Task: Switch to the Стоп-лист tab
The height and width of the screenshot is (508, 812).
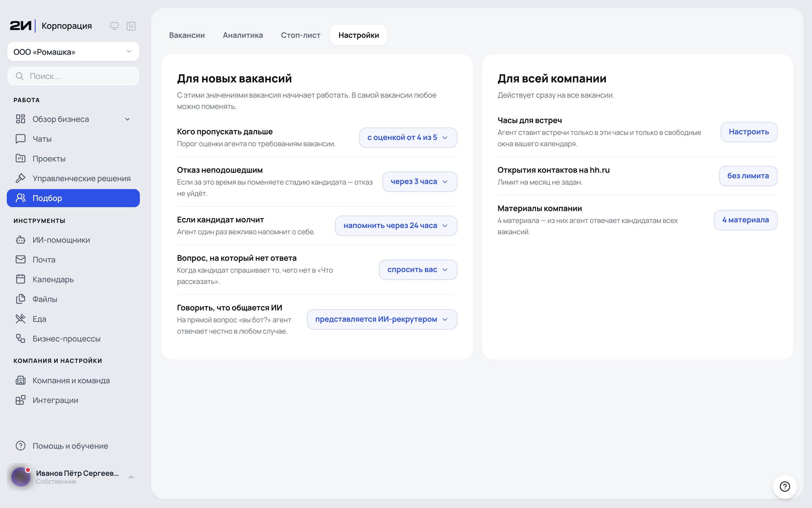Action: coord(301,35)
